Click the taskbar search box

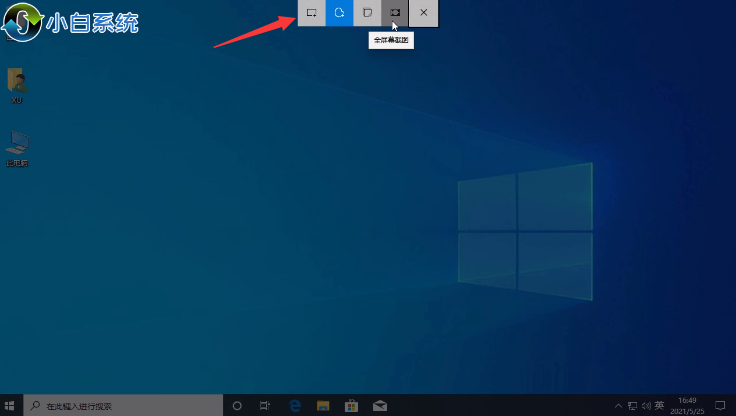[123, 406]
